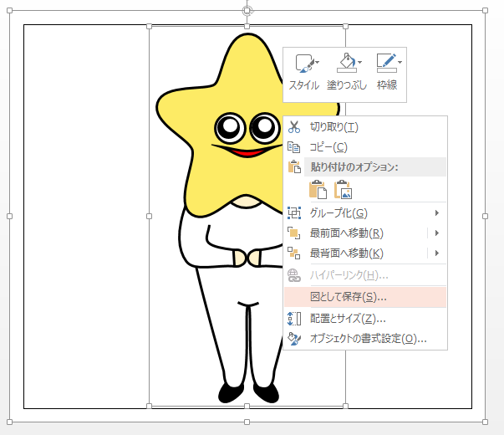Paste as picture option icon

tap(343, 189)
